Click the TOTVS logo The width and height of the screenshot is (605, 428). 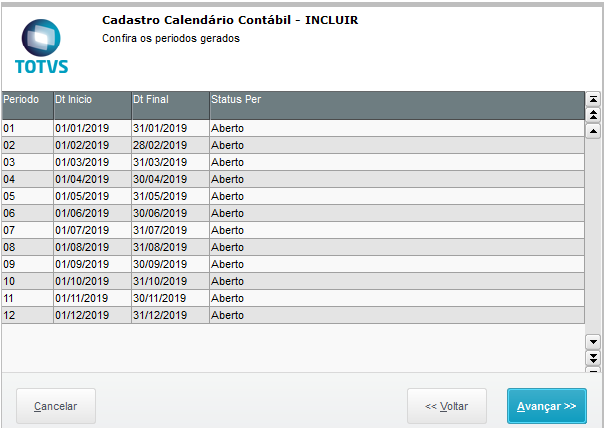tap(41, 47)
